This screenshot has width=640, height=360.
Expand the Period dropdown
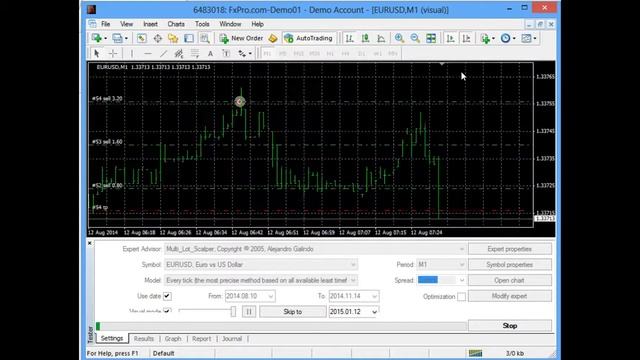461,265
